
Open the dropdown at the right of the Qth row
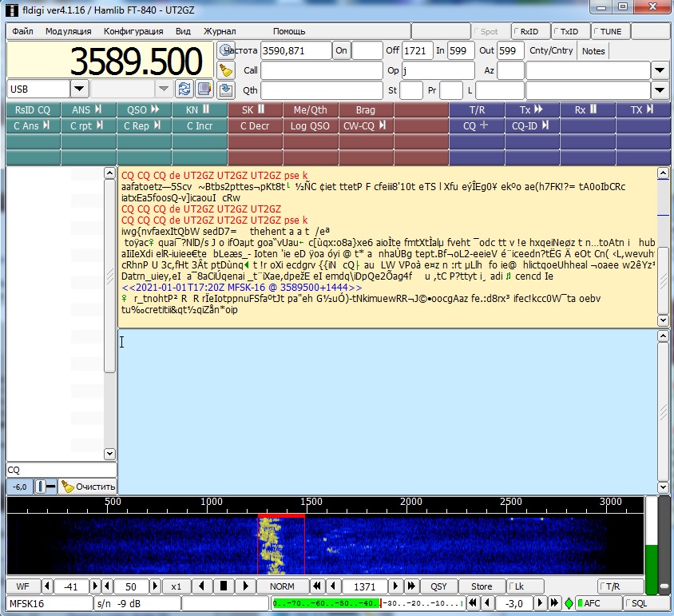tap(659, 89)
